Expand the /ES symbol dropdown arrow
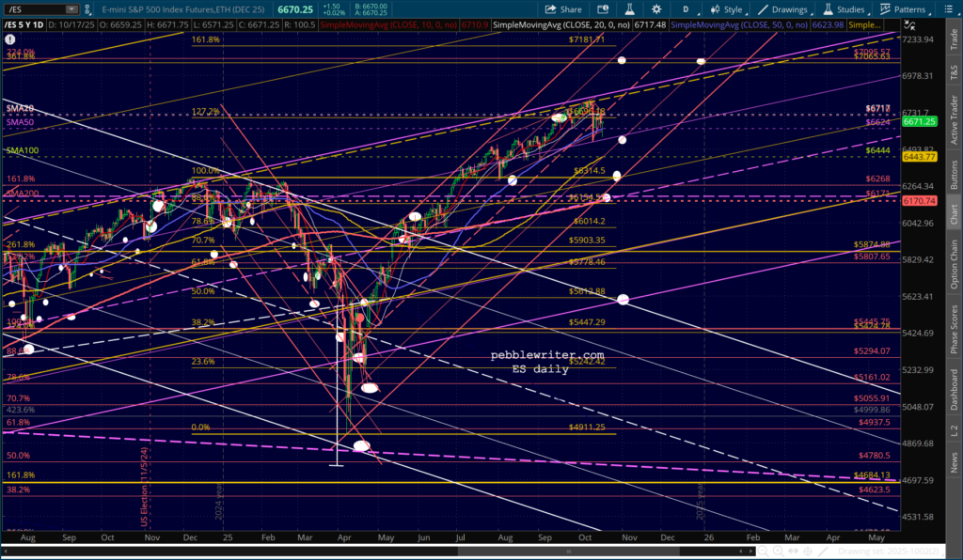 [71, 9]
